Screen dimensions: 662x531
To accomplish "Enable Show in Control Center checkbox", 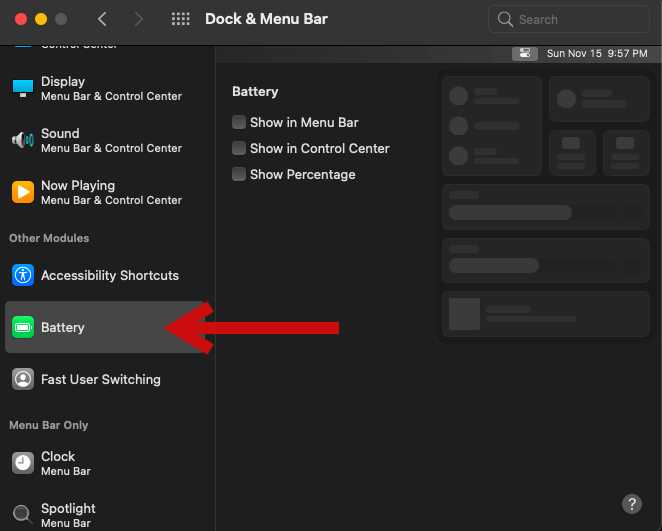I will [x=239, y=148].
